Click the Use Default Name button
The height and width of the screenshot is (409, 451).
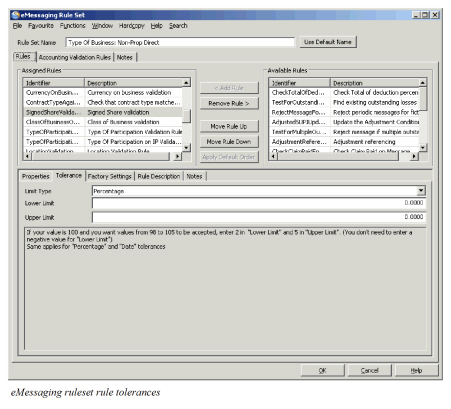tap(328, 42)
